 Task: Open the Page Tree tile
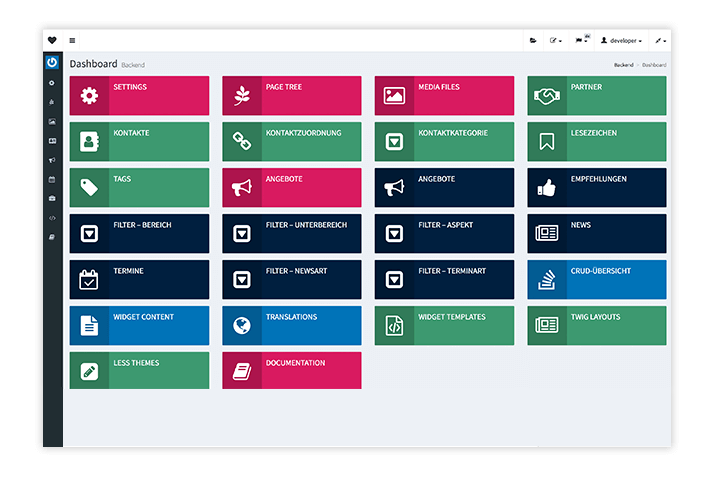tap(291, 96)
